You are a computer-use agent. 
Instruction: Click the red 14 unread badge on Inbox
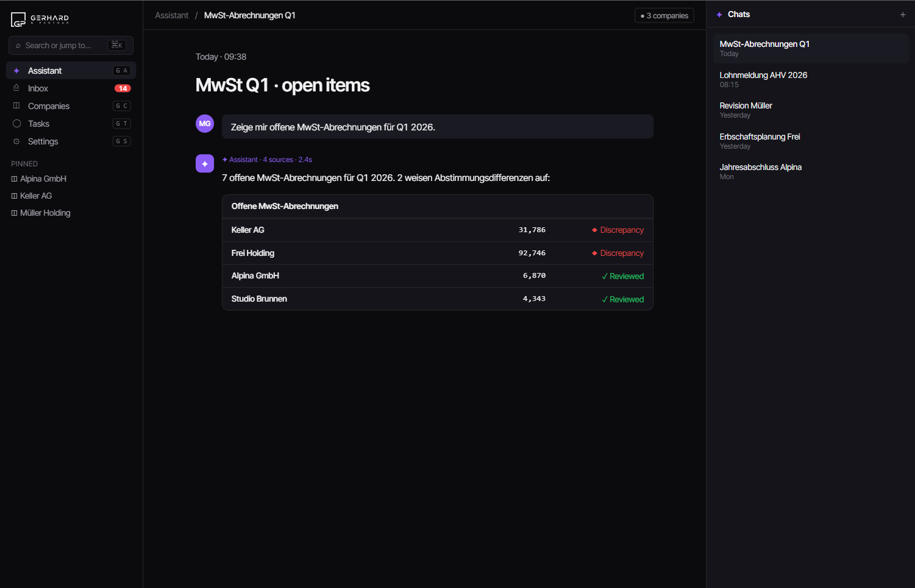[x=123, y=88]
